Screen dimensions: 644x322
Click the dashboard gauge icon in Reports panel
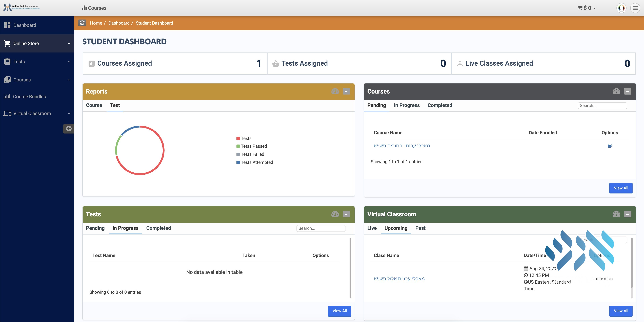tap(335, 91)
